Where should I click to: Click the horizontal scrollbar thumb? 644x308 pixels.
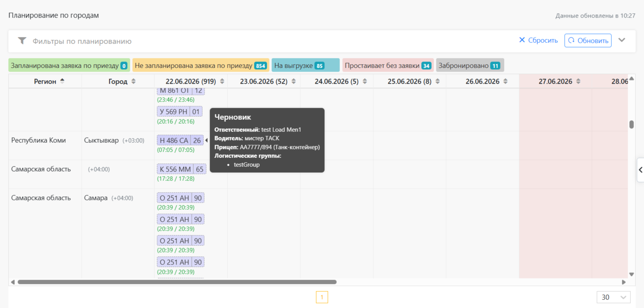pyautogui.click(x=177, y=282)
